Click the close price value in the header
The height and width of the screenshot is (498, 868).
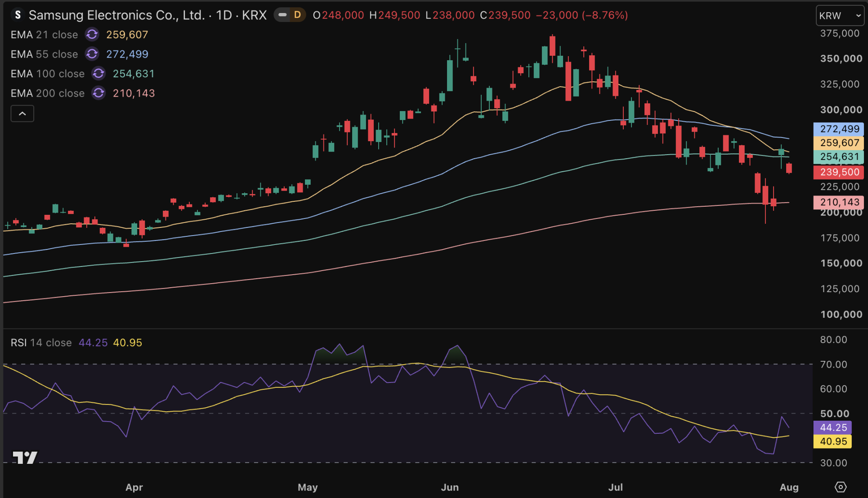510,15
